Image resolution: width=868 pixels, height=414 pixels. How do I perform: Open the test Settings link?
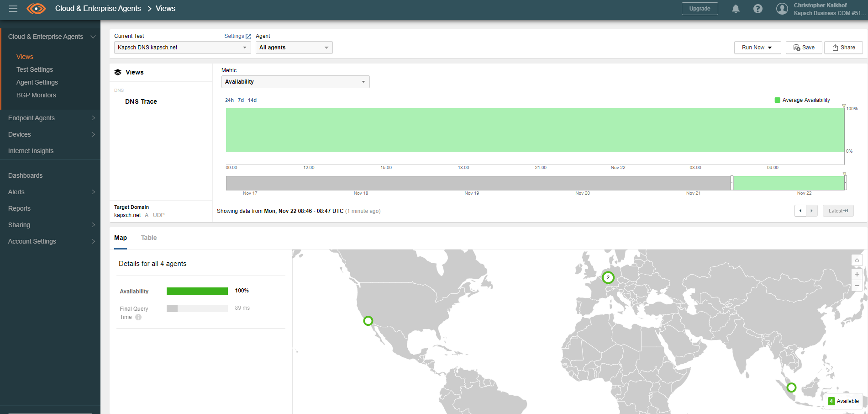(x=237, y=36)
